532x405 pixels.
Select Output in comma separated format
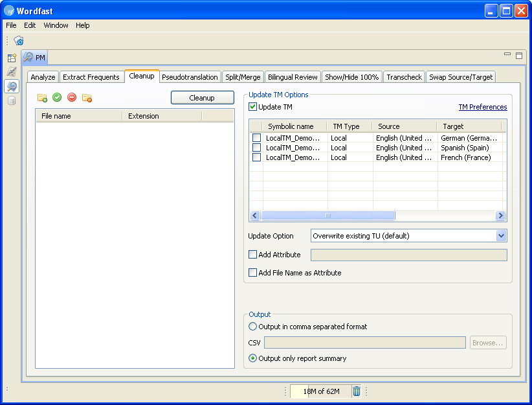pos(253,327)
